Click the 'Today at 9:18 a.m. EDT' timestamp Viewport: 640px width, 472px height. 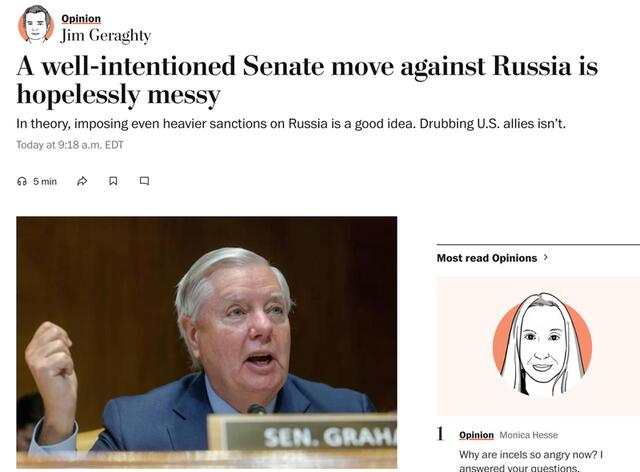(x=69, y=145)
